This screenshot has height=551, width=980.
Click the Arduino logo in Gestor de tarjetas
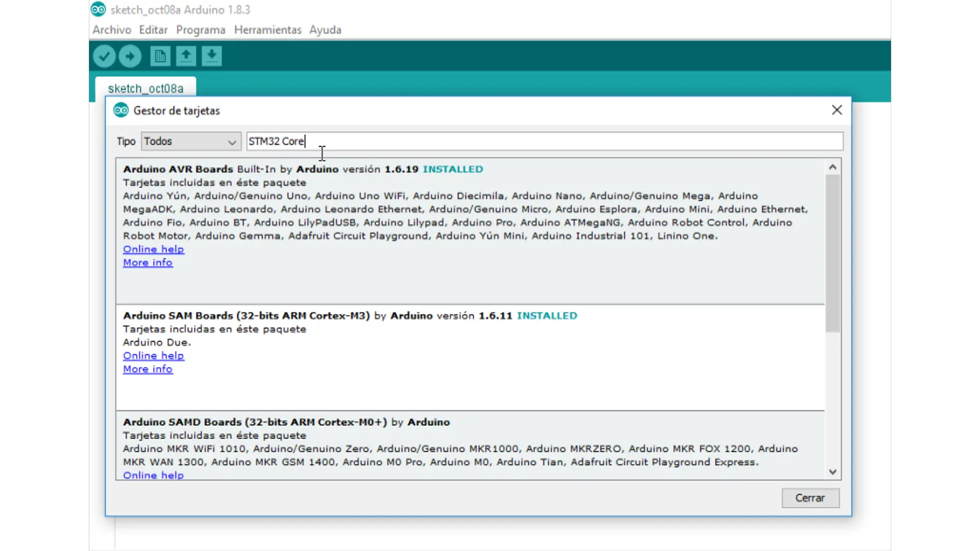point(121,110)
